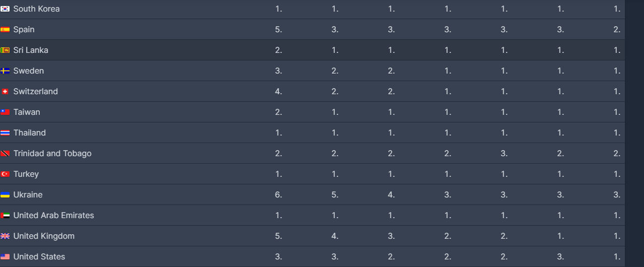644x267 pixels.
Task: Select the highlighted Sri Lanka row
Action: (312, 50)
